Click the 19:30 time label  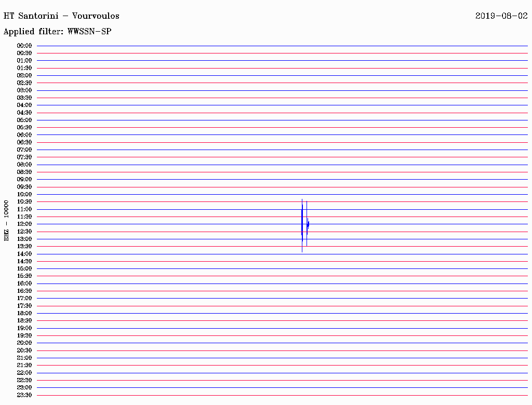tap(24, 336)
